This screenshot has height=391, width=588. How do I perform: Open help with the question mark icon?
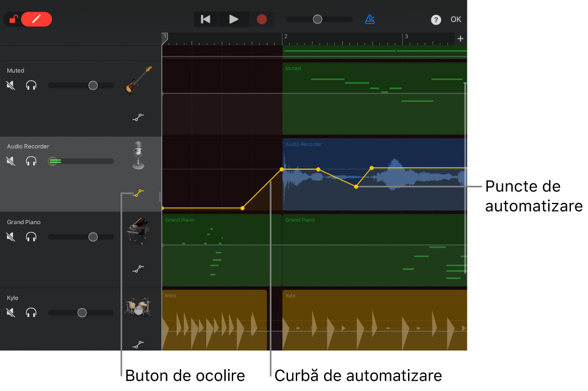point(436,20)
